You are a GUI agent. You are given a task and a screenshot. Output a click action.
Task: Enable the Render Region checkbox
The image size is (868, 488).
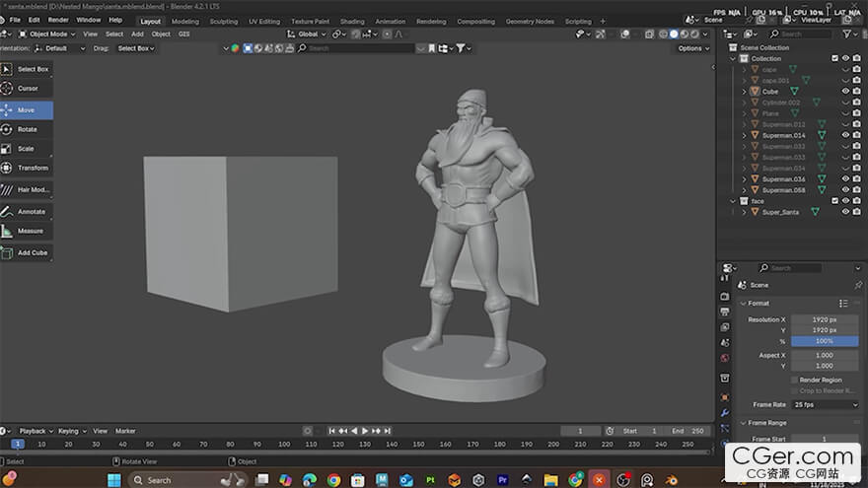[794, 380]
